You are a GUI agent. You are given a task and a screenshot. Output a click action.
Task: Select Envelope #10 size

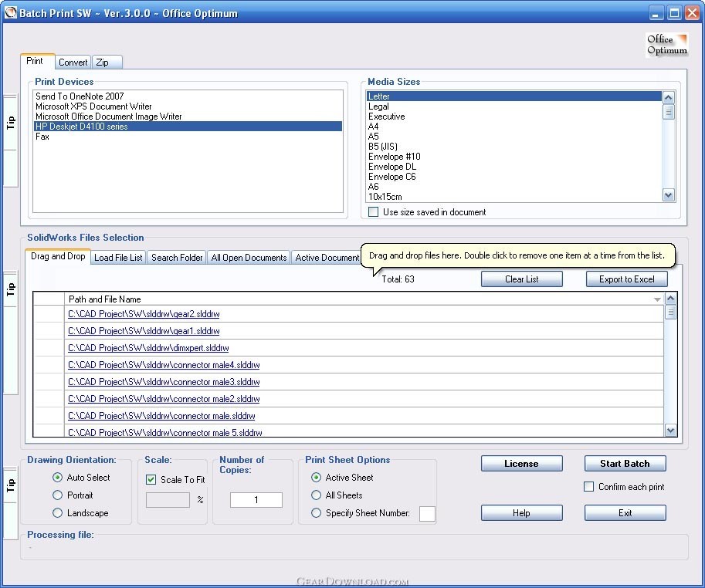click(x=514, y=157)
